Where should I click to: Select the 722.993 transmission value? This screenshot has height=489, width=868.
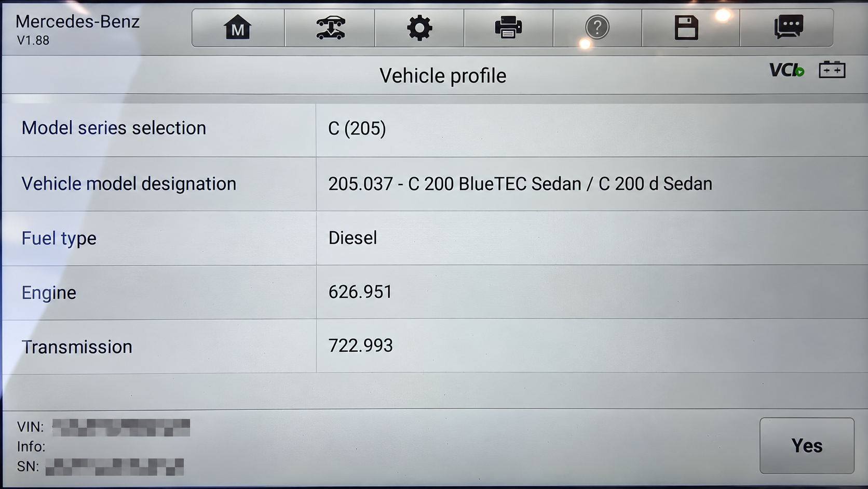click(x=360, y=346)
